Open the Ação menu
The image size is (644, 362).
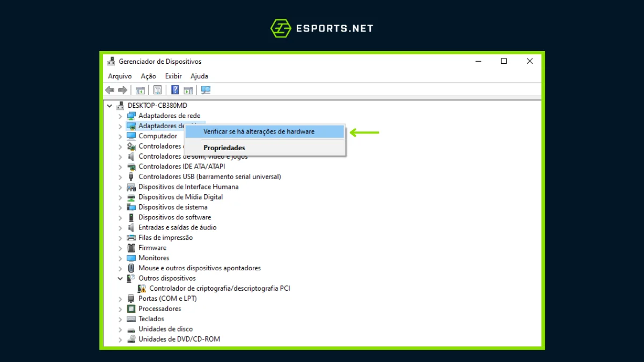148,76
